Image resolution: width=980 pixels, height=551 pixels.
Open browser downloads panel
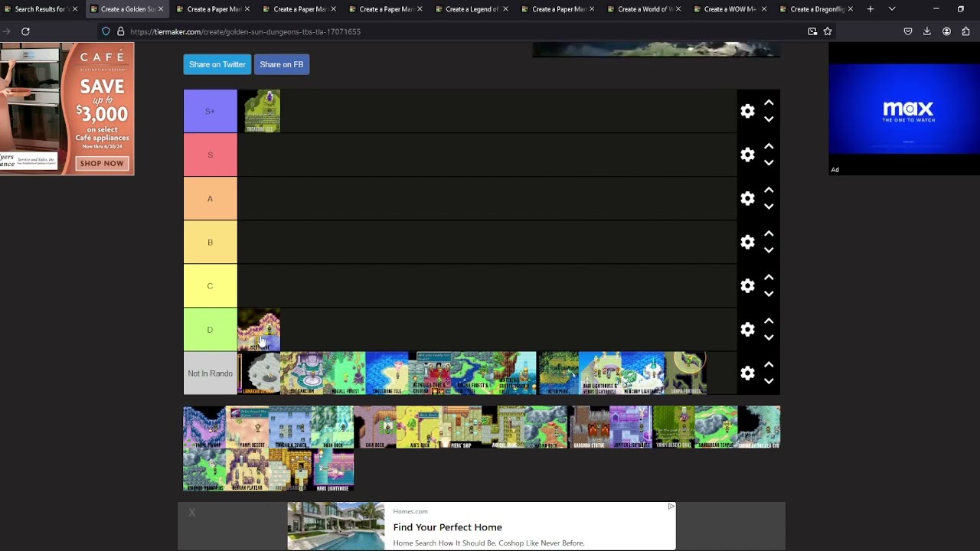pyautogui.click(x=927, y=31)
